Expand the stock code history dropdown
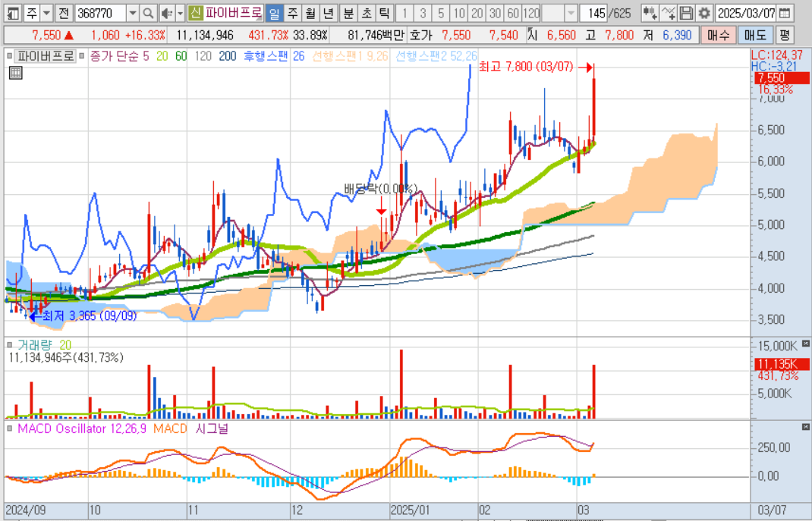 pyautogui.click(x=133, y=13)
